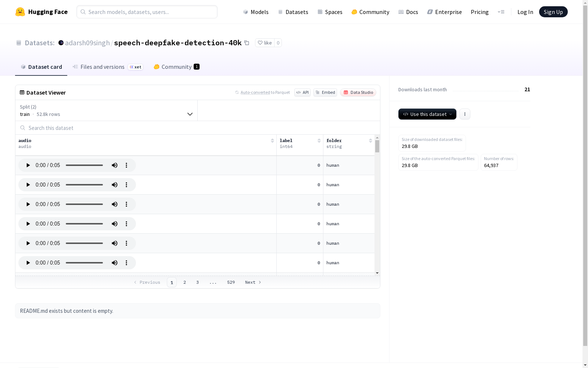Click the Sign Up button
The image size is (588, 368).
tap(553, 12)
